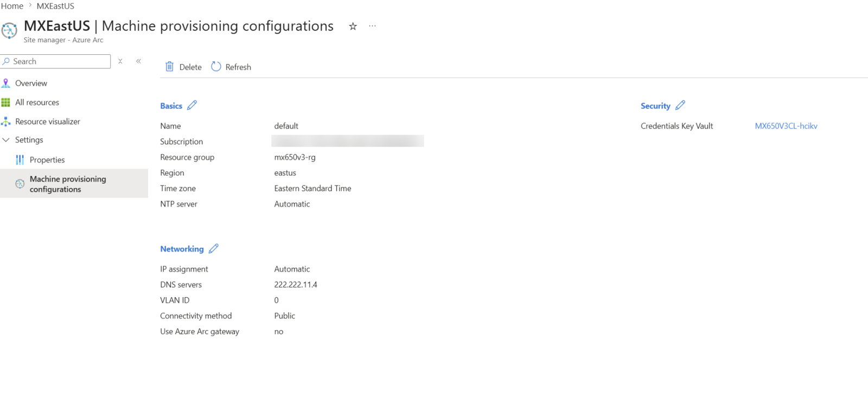Edit Security with the pencil icon
The width and height of the screenshot is (868, 409).
[680, 105]
